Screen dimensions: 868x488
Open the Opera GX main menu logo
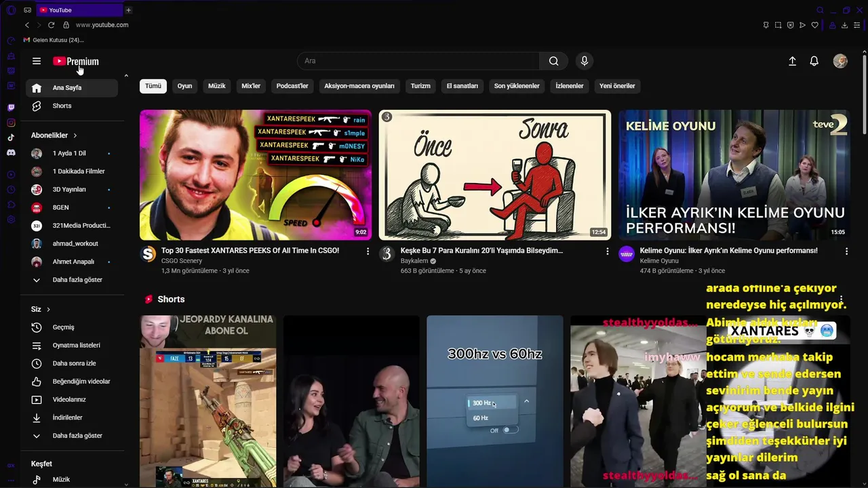pyautogui.click(x=10, y=10)
